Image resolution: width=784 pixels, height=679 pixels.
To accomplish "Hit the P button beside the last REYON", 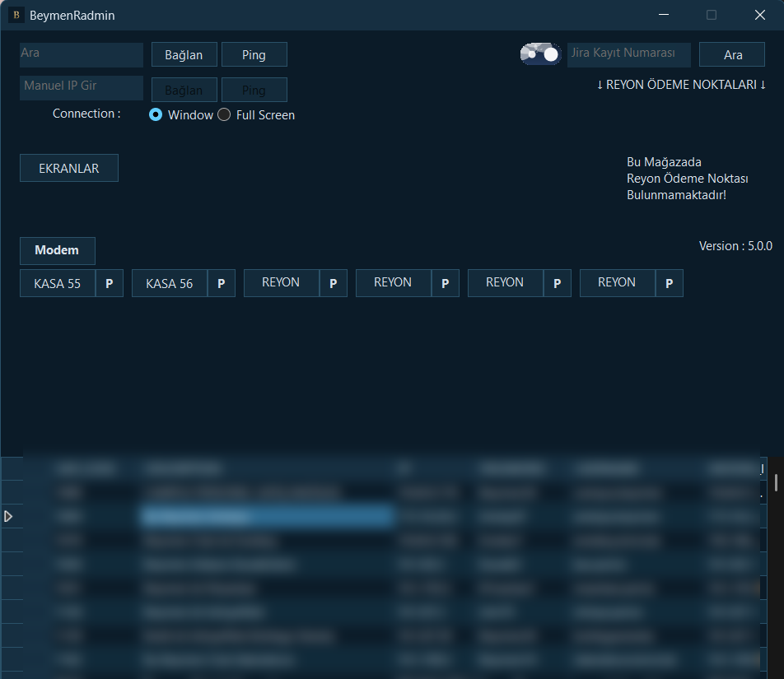I will coord(669,283).
